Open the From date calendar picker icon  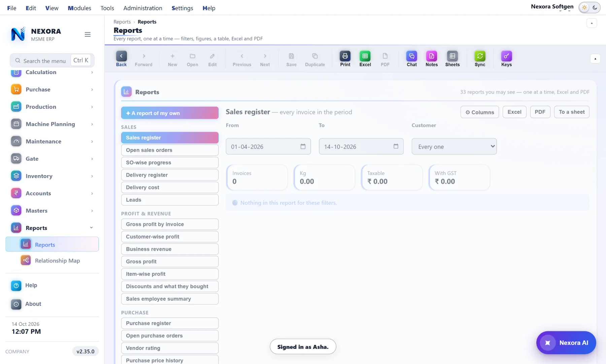pos(303,146)
